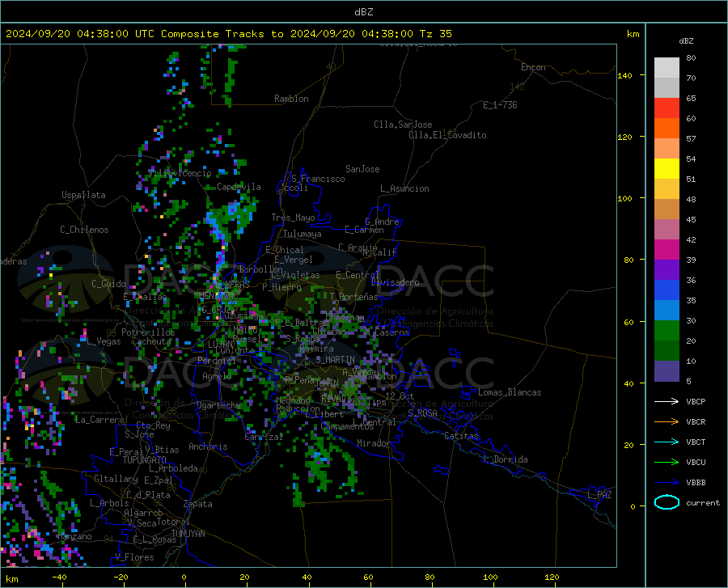
Task: Pick the magenta 39 dBZ swatch
Action: pyautogui.click(x=667, y=250)
